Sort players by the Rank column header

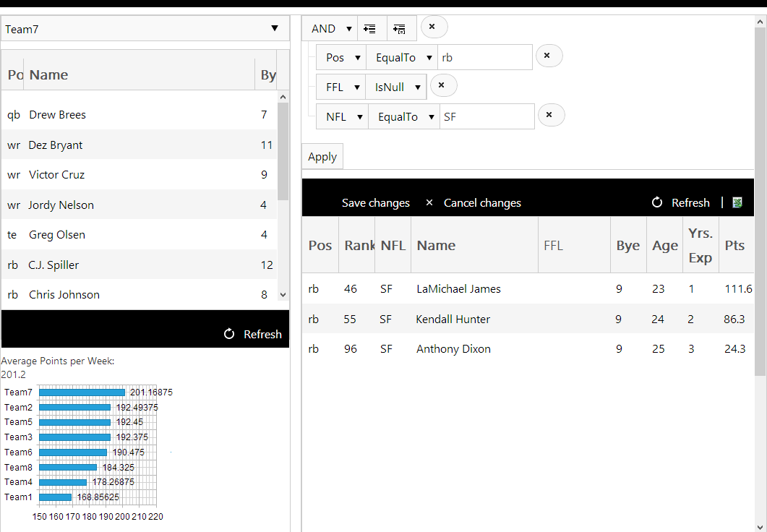359,245
